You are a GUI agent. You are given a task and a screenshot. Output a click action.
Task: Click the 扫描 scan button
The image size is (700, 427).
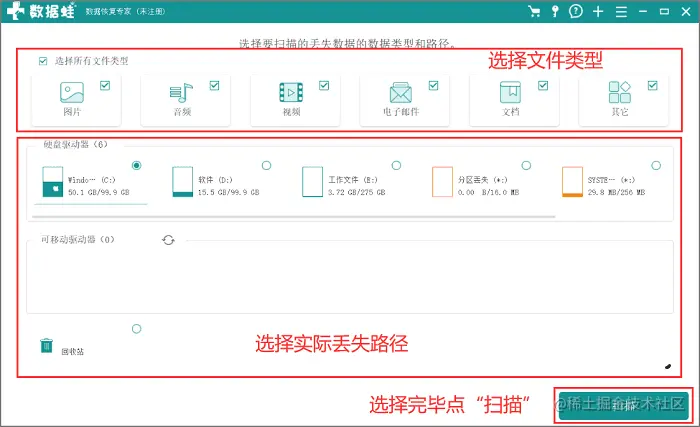(x=624, y=406)
